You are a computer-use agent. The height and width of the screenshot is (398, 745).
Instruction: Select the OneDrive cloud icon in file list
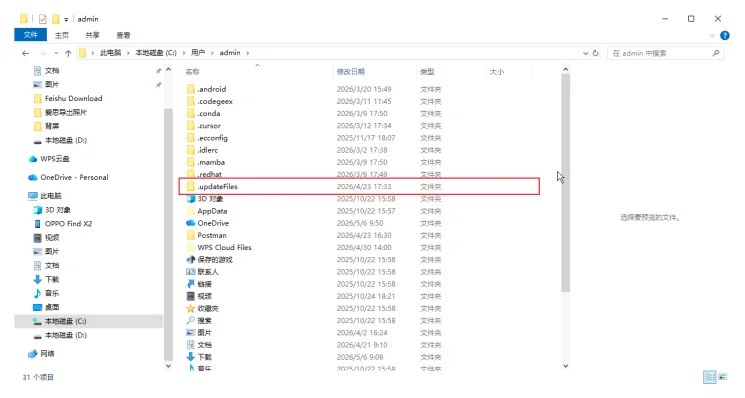tap(191, 223)
